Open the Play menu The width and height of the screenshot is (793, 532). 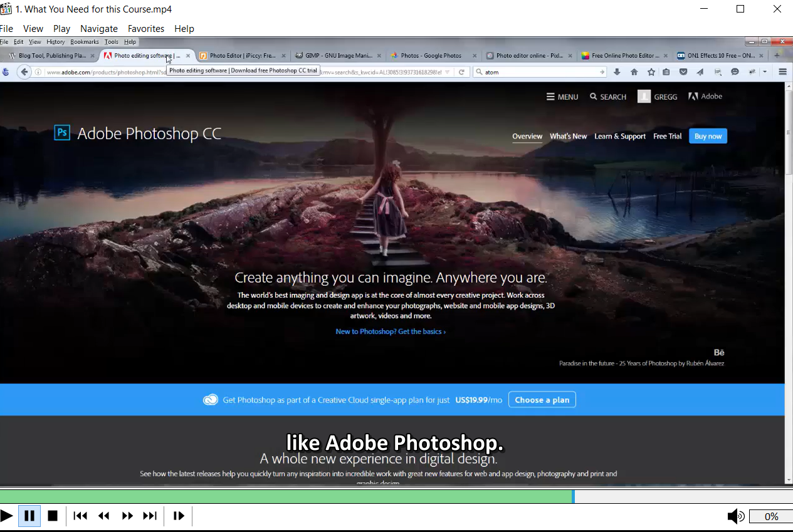tap(61, 28)
